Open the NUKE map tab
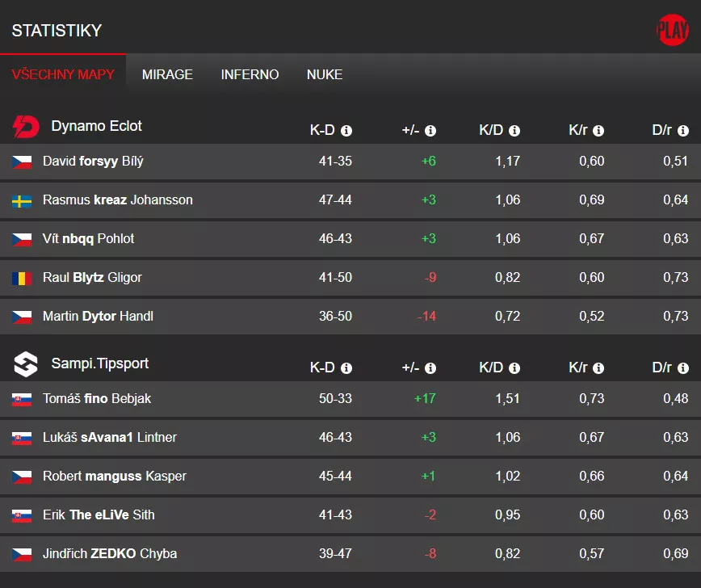The width and height of the screenshot is (701, 588). 325,74
